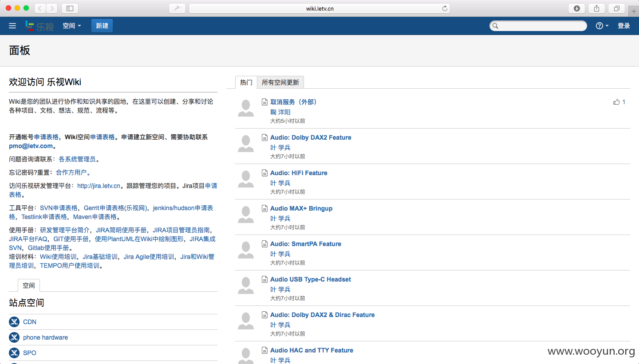
Task: Focus the wiki search field
Action: (x=538, y=26)
